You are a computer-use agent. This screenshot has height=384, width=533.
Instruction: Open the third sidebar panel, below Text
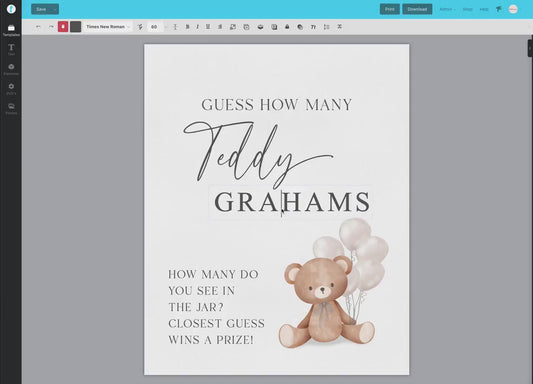pyautogui.click(x=11, y=69)
